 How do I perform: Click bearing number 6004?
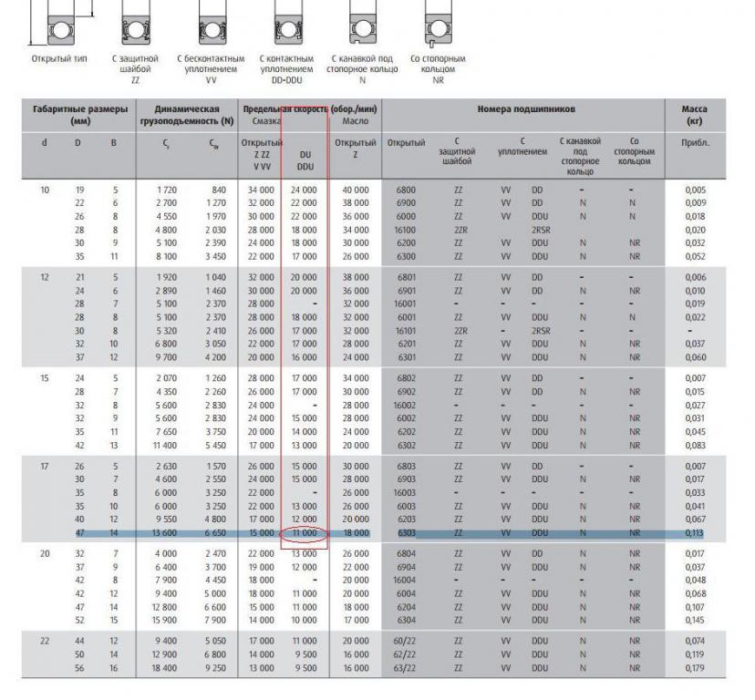pyautogui.click(x=406, y=594)
